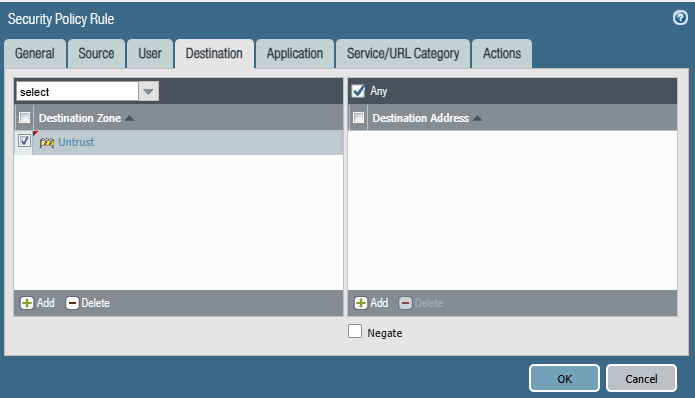Click Add under Destination Zone list

38,303
